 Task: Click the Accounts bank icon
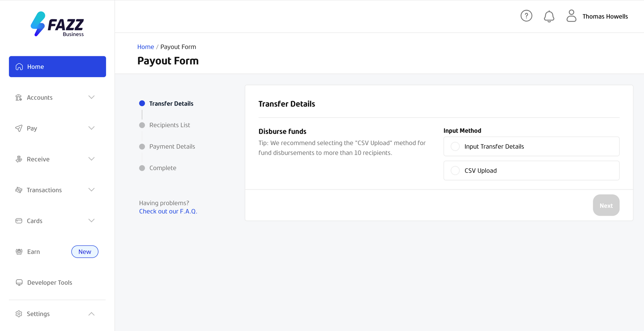pyautogui.click(x=19, y=97)
